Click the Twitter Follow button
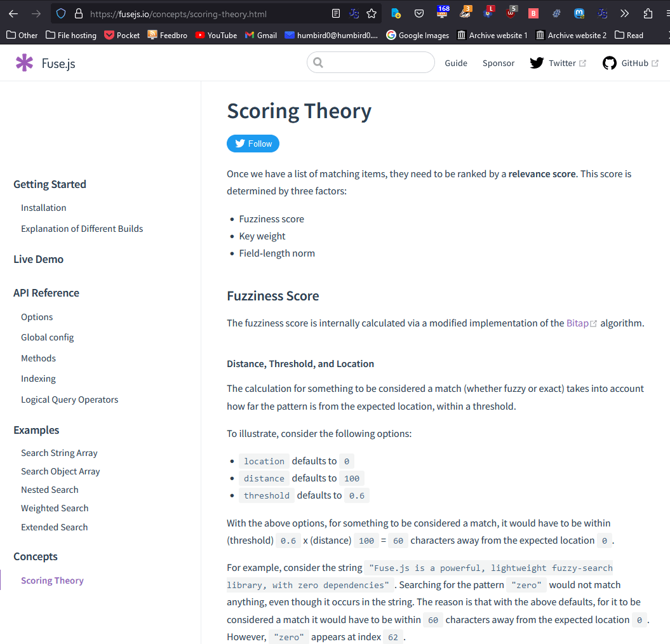 pyautogui.click(x=253, y=144)
